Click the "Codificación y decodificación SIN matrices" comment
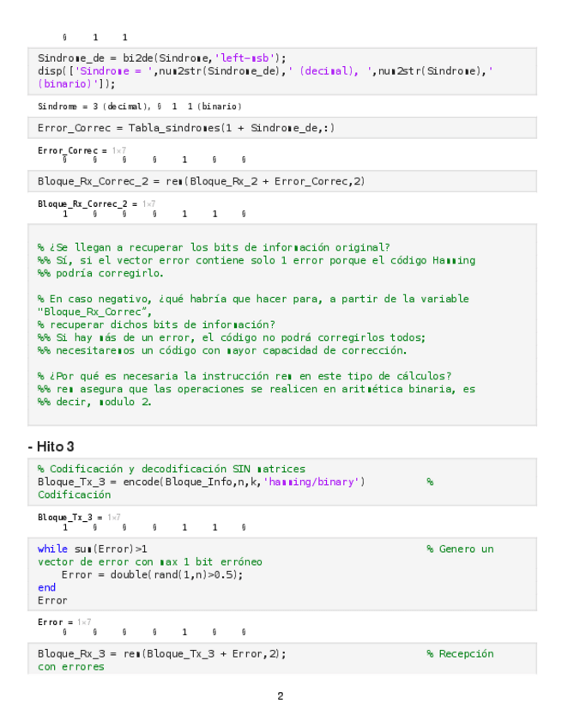562x728 pixels. 172,469
